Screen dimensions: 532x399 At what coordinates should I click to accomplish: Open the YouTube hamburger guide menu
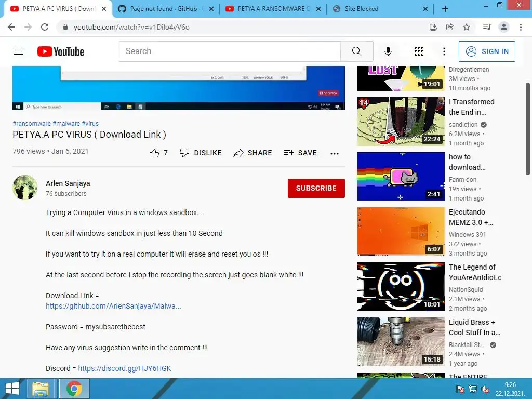pyautogui.click(x=19, y=51)
